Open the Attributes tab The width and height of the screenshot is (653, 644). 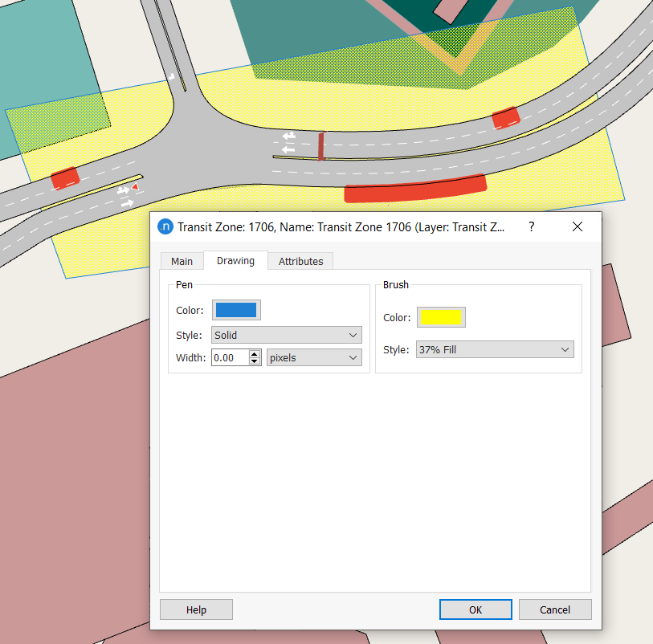(x=300, y=261)
